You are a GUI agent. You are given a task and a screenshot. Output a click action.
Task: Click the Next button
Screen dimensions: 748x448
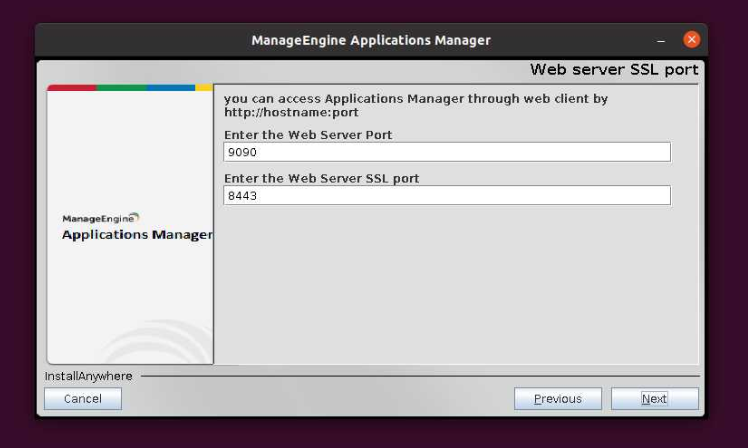(x=654, y=399)
